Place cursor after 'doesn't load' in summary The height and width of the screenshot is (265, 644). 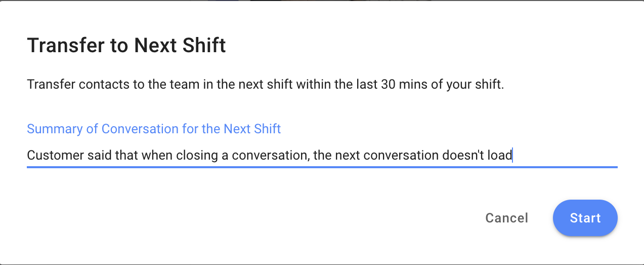[x=512, y=155]
